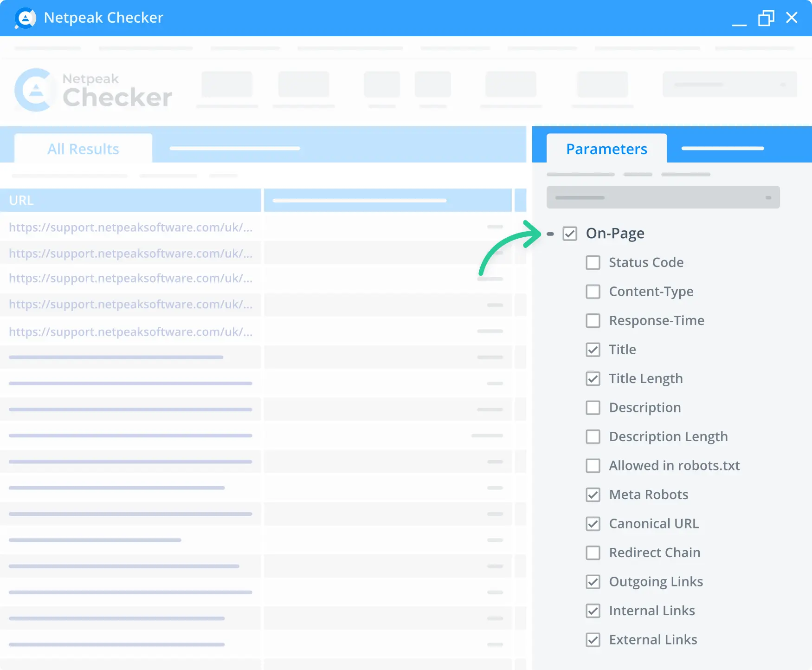Click the URL column header

[21, 200]
